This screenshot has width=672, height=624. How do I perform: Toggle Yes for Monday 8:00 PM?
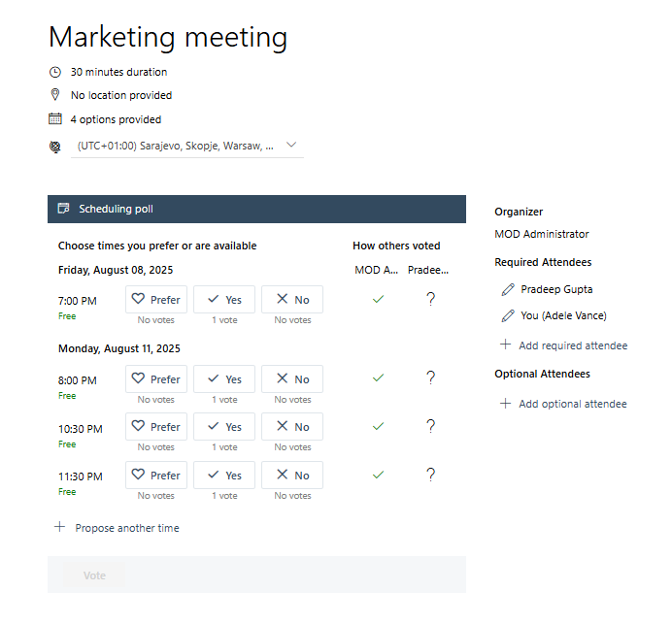pos(224,379)
